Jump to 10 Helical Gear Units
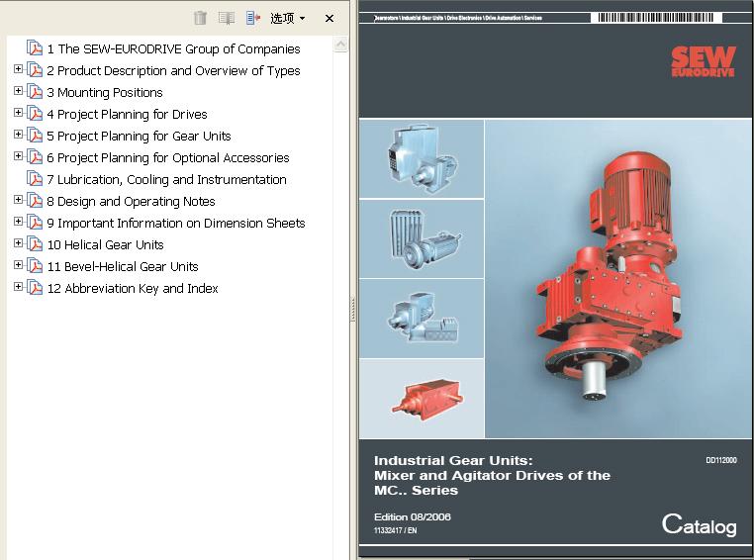Viewport: 754px width, 560px height. 106,244
